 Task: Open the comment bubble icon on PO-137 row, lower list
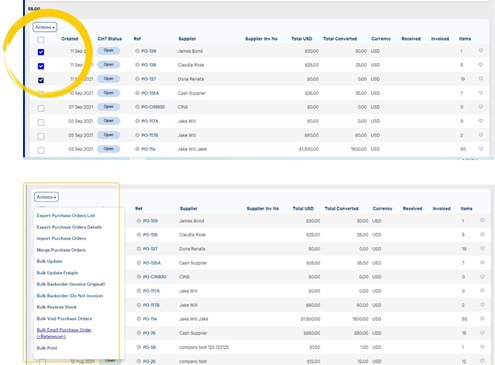[482, 248]
